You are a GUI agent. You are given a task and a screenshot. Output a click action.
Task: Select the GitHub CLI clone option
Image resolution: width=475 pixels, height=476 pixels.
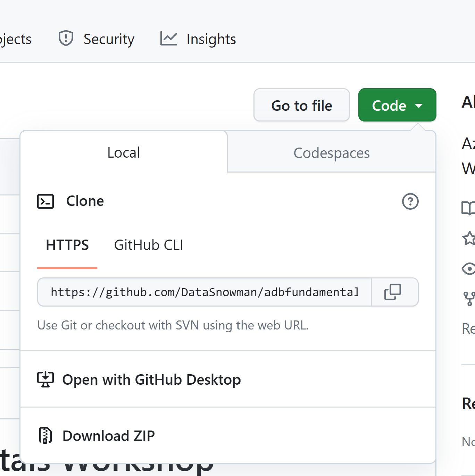click(149, 245)
